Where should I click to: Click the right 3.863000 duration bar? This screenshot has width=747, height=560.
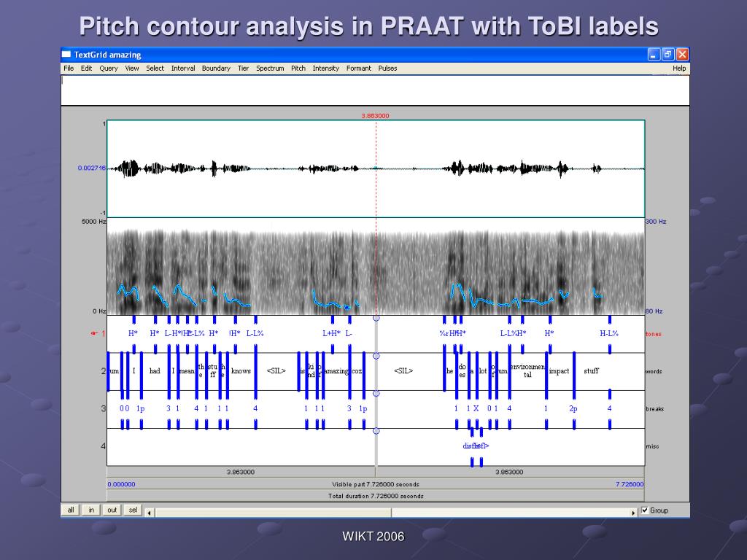coord(510,472)
